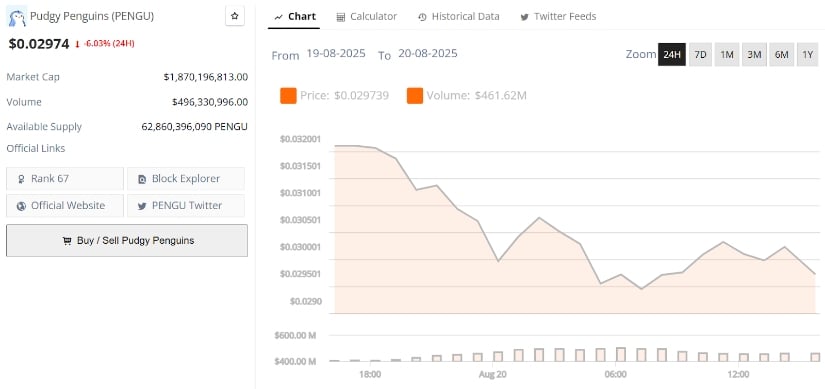Open the Official Website link
Viewport: 825px width, 389px height.
point(65,206)
